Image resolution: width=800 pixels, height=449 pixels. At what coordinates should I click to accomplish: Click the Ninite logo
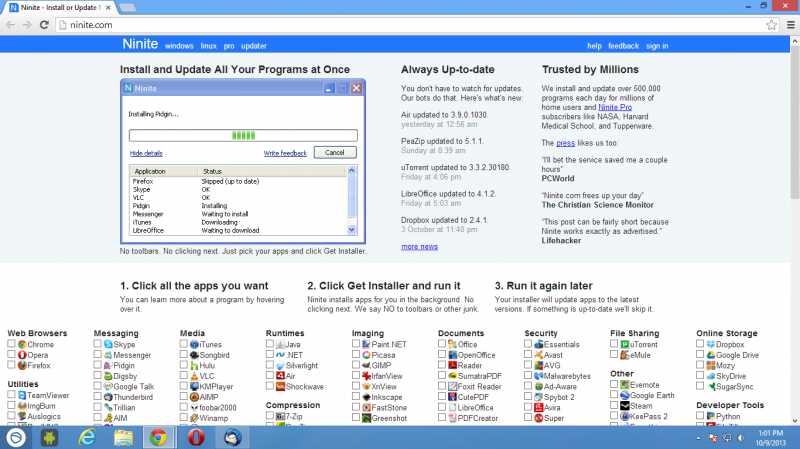(x=140, y=44)
